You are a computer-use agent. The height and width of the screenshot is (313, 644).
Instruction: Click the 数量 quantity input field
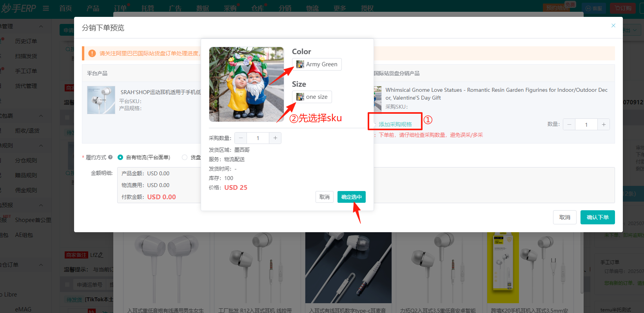586,124
